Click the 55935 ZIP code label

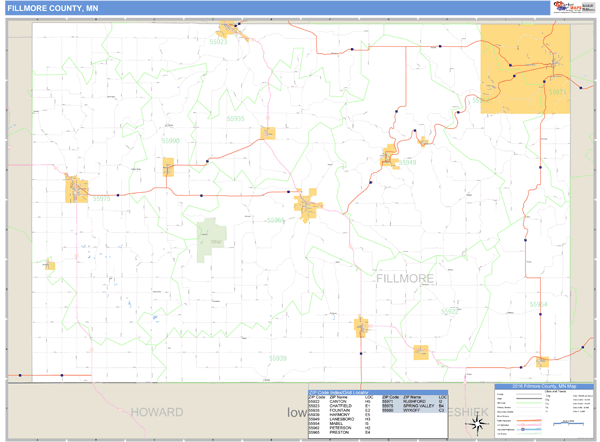pos(235,118)
